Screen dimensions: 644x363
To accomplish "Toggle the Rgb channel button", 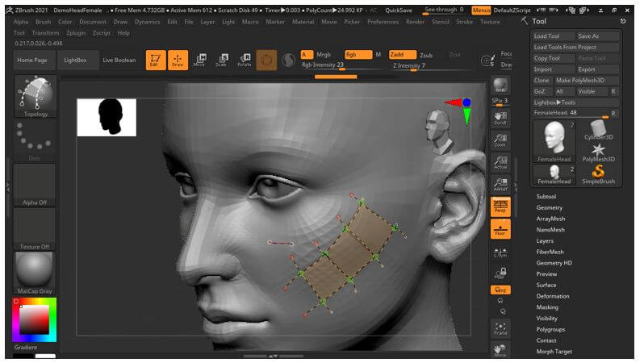I will pos(358,55).
